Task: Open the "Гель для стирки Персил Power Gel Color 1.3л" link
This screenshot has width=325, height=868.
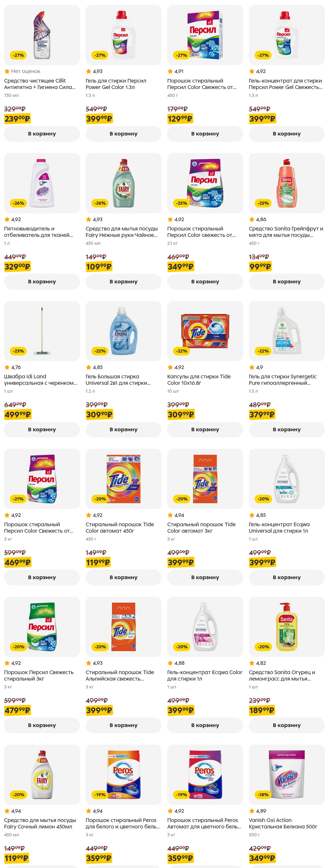Action: pos(116,84)
